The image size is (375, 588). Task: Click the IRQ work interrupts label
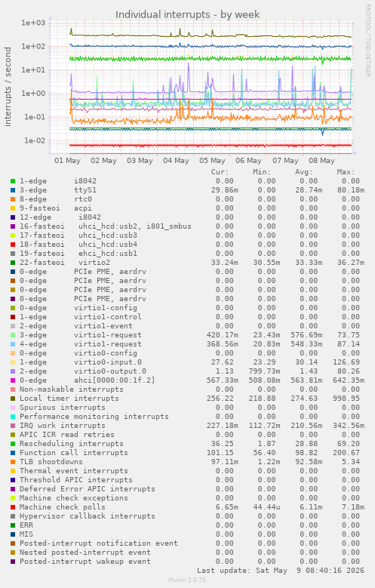click(63, 426)
